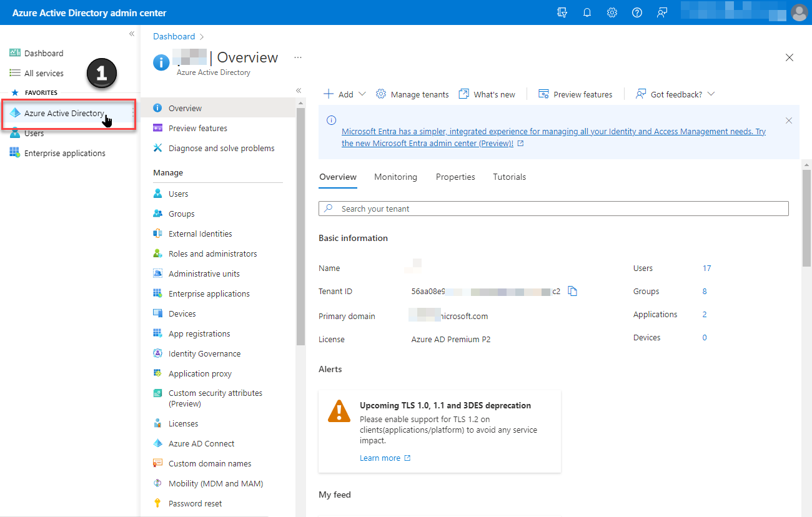Click the Users icon in Manage menu

[157, 194]
